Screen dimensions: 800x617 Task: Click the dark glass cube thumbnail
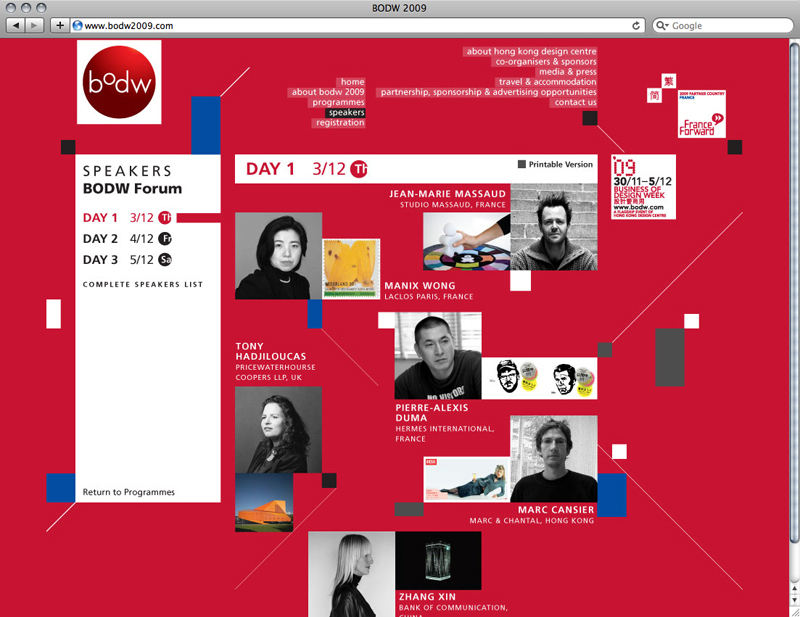438,560
